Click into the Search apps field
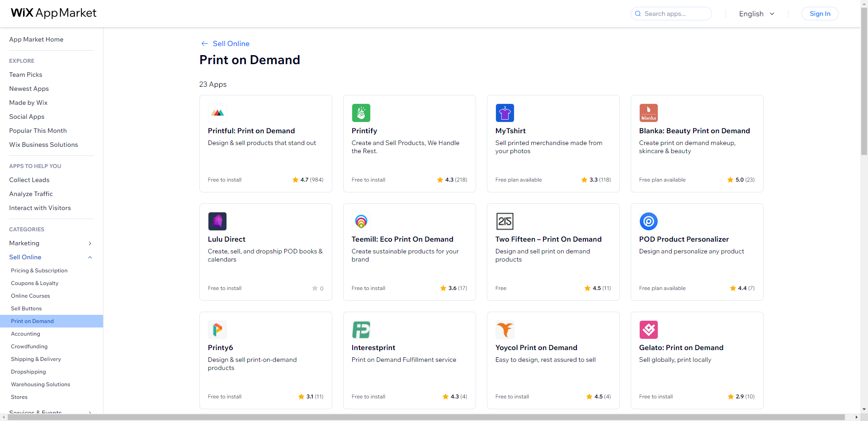868x421 pixels. coord(671,14)
